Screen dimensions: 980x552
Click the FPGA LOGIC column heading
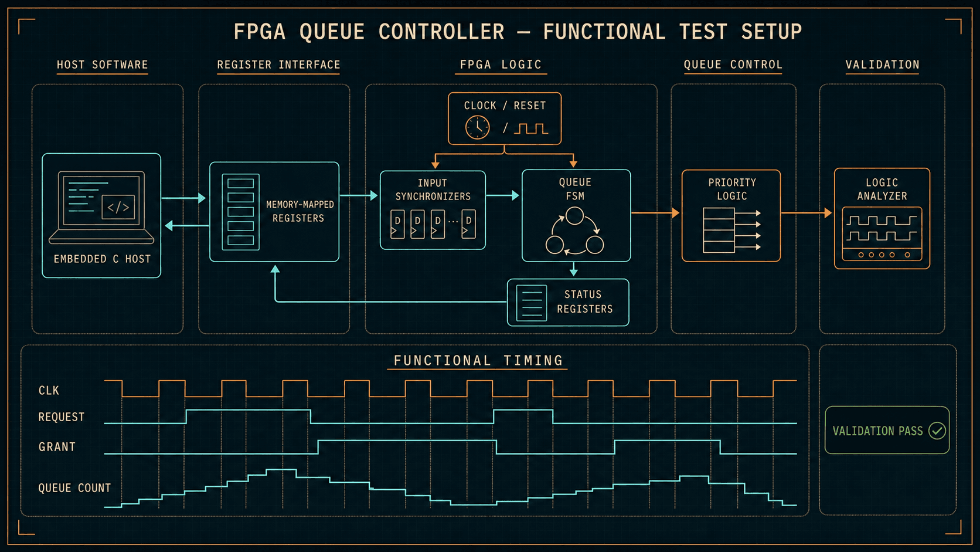(x=501, y=65)
